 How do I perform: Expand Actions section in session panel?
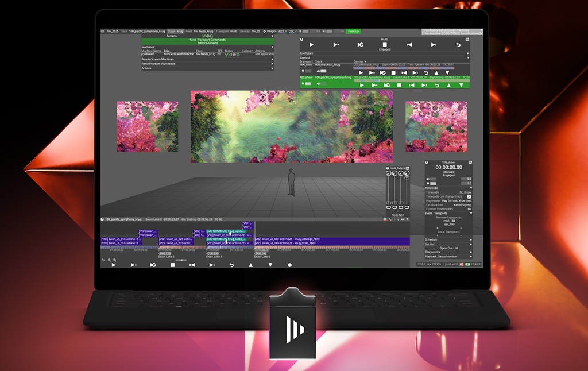[x=272, y=68]
